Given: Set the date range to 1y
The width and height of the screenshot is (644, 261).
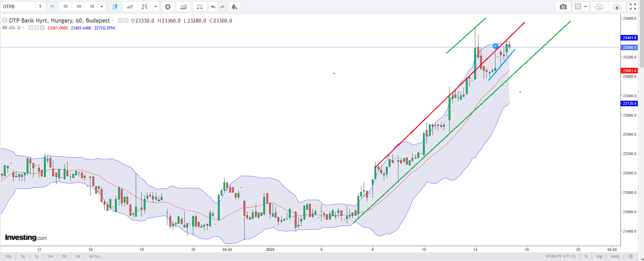Looking at the screenshot, I should [x=36, y=256].
